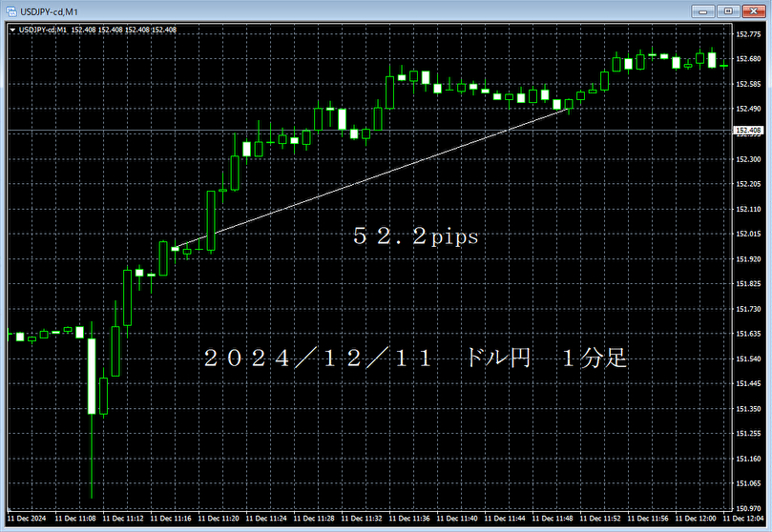Click time axis label "11 Dec 12:04"
This screenshot has width=772, height=532.
pyautogui.click(x=743, y=519)
